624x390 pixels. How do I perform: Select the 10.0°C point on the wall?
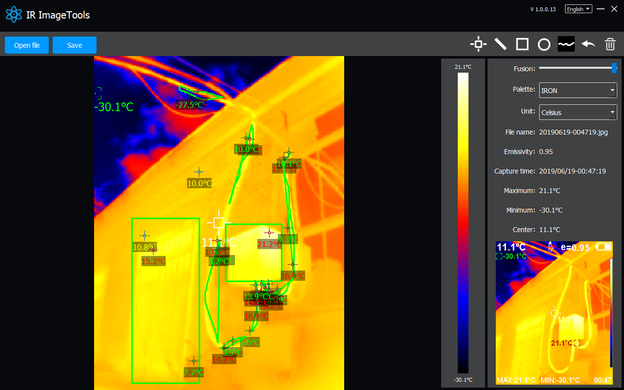click(199, 172)
